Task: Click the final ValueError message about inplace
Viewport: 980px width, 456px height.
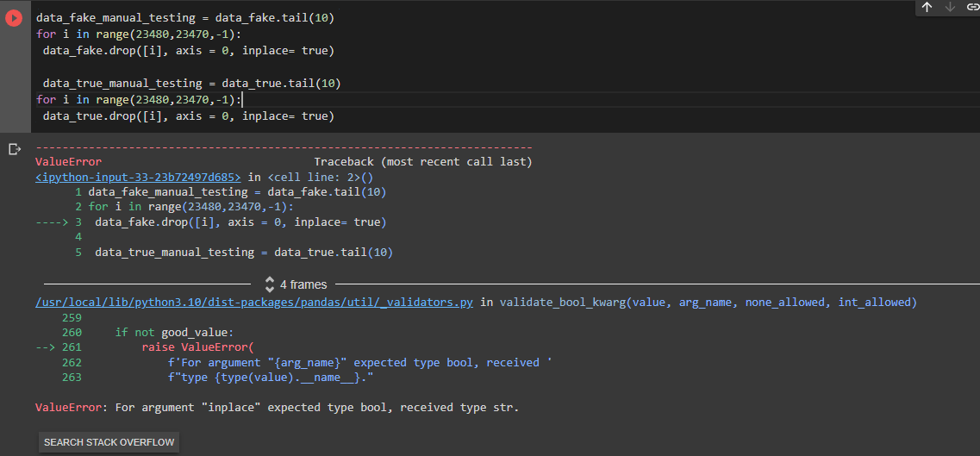Action: [278, 408]
